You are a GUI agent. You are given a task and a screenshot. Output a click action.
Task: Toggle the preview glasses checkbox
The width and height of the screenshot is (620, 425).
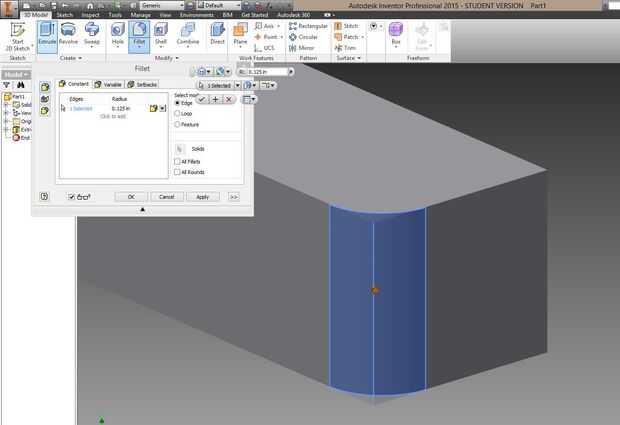click(x=71, y=196)
